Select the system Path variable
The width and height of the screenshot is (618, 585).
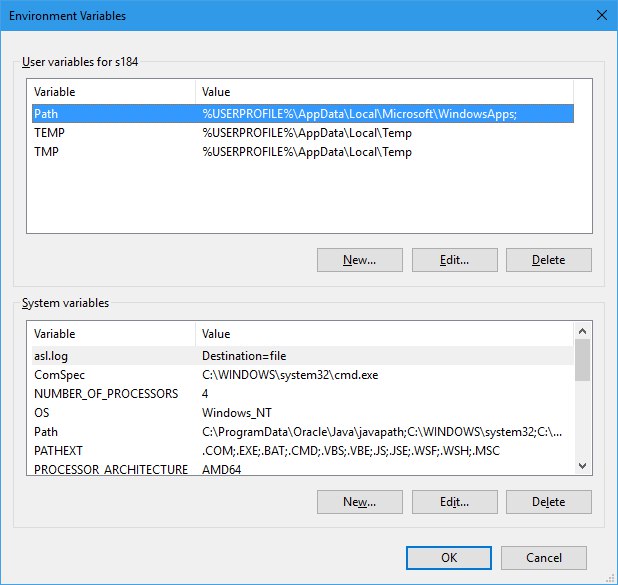point(303,432)
